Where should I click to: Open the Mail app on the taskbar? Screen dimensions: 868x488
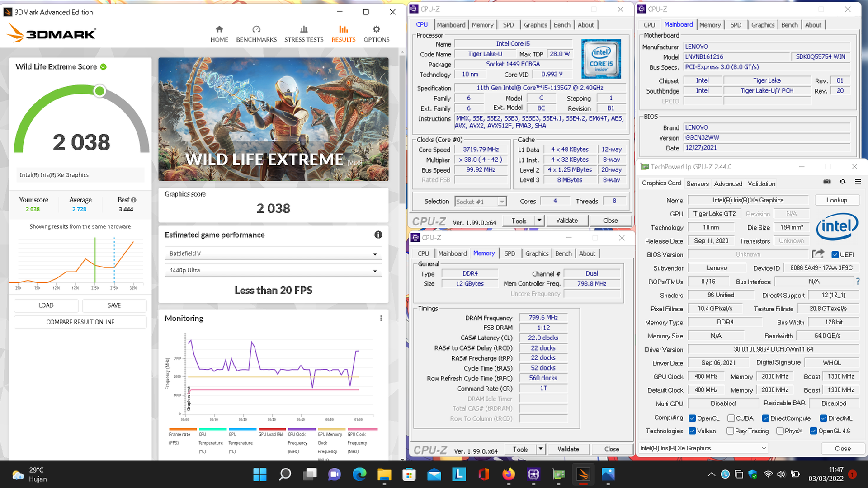[x=434, y=474]
